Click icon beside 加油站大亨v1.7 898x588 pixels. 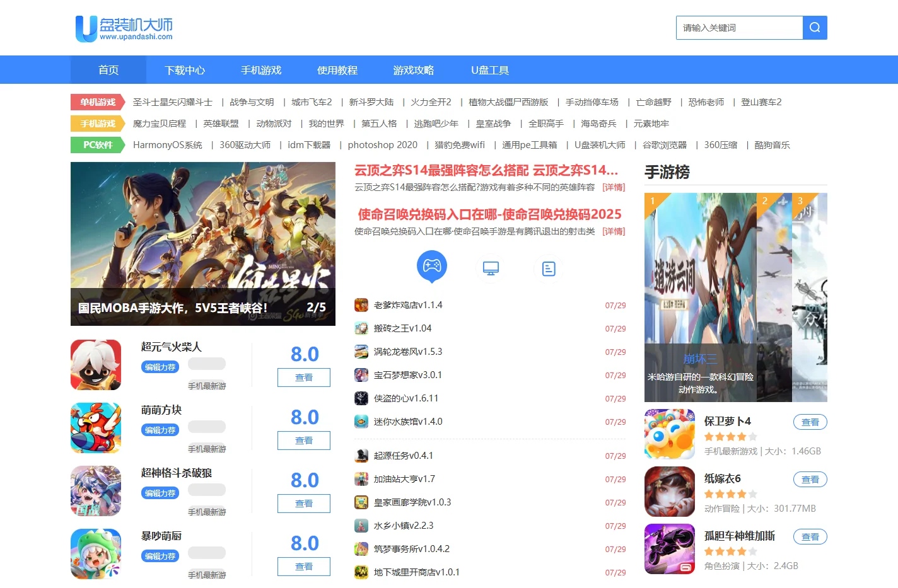pos(361,479)
